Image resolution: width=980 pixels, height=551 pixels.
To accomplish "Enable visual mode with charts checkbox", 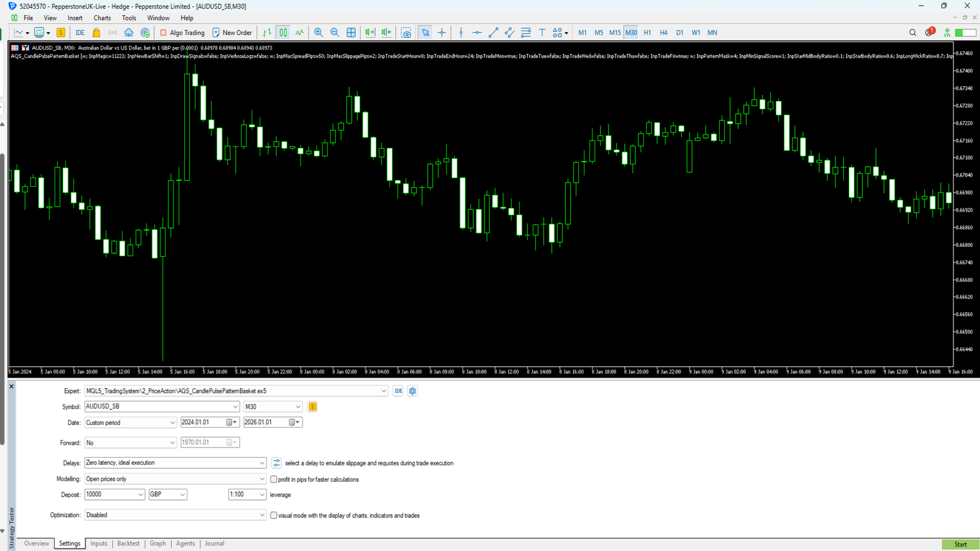I will 274,515.
